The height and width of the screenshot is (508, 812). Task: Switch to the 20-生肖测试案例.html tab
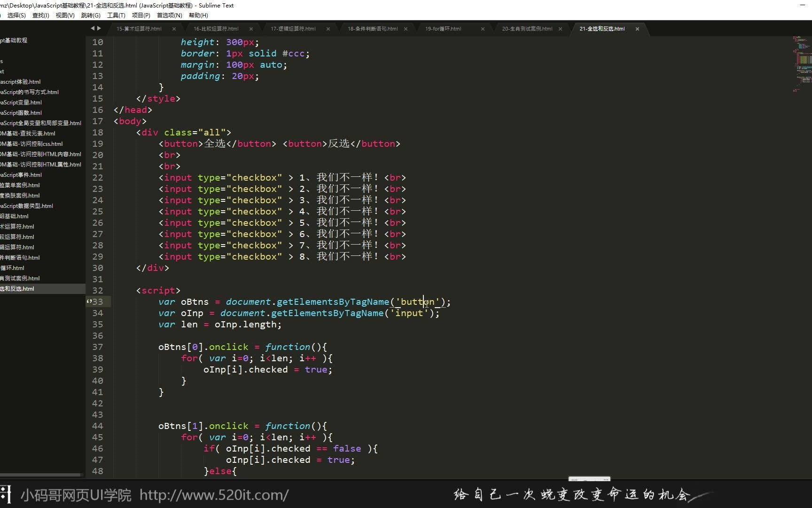(527, 29)
